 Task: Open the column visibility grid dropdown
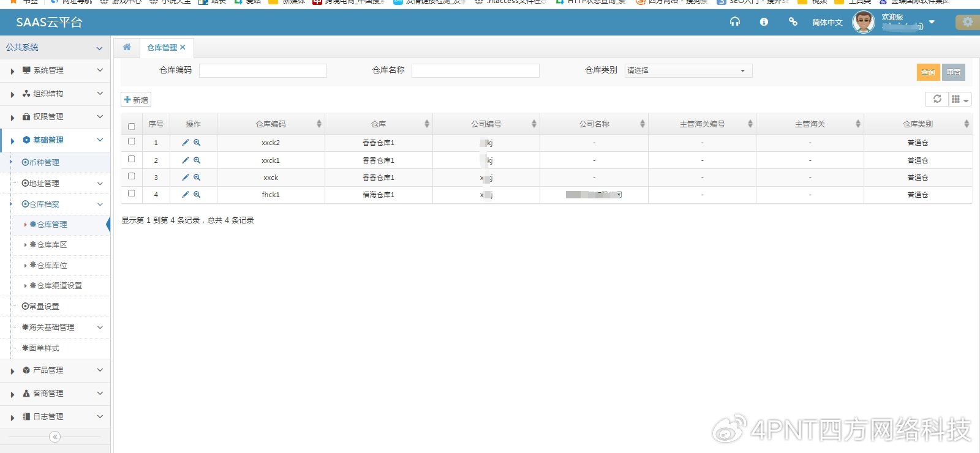click(959, 99)
